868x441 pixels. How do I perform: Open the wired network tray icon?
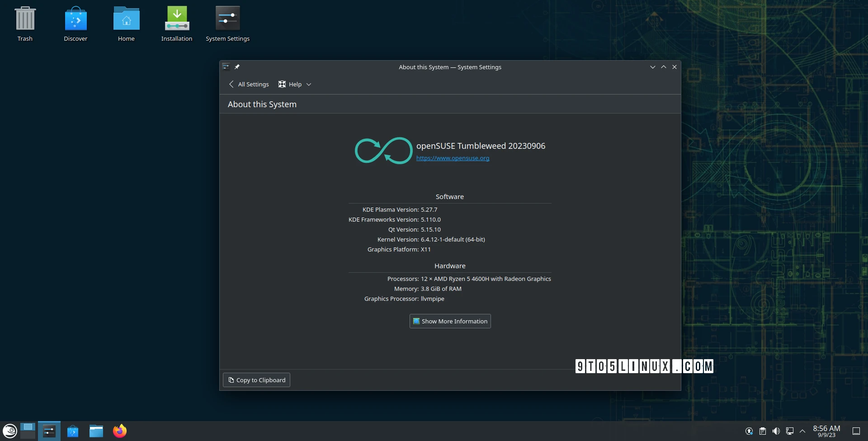pos(790,431)
